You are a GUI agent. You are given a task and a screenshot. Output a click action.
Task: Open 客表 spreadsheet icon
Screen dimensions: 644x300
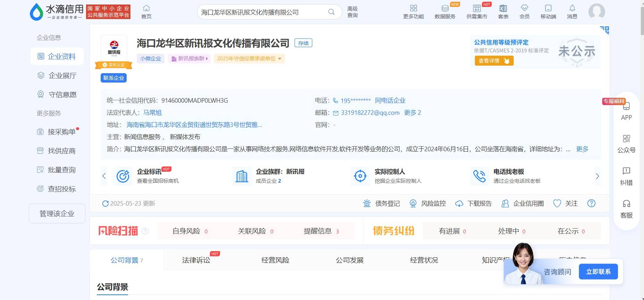coord(503,8)
